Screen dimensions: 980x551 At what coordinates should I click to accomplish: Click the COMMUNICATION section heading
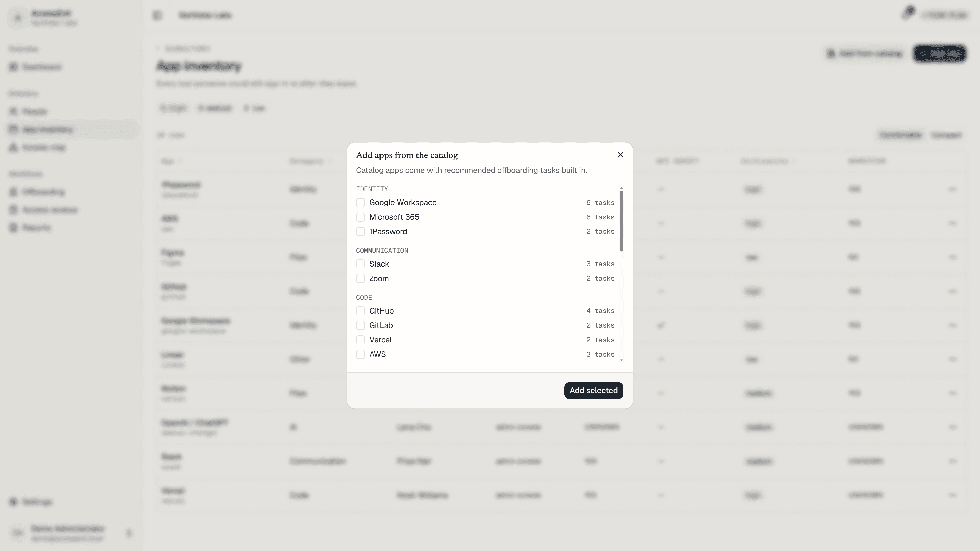382,251
